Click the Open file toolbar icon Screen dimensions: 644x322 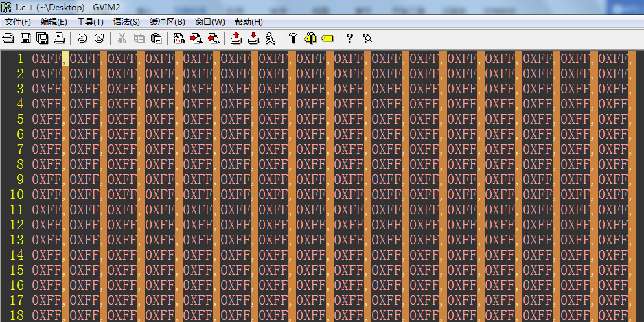pyautogui.click(x=8, y=38)
